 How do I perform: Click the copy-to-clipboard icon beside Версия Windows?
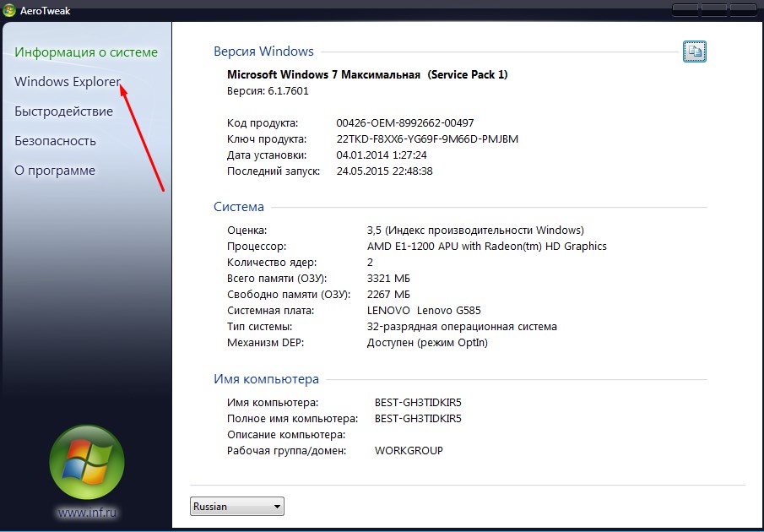point(694,52)
